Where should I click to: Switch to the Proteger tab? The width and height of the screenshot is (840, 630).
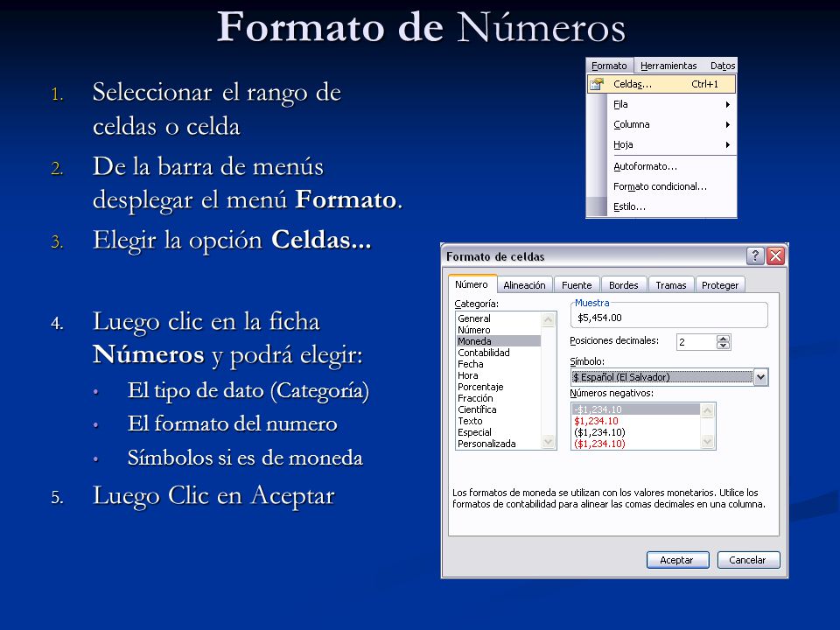tap(720, 285)
